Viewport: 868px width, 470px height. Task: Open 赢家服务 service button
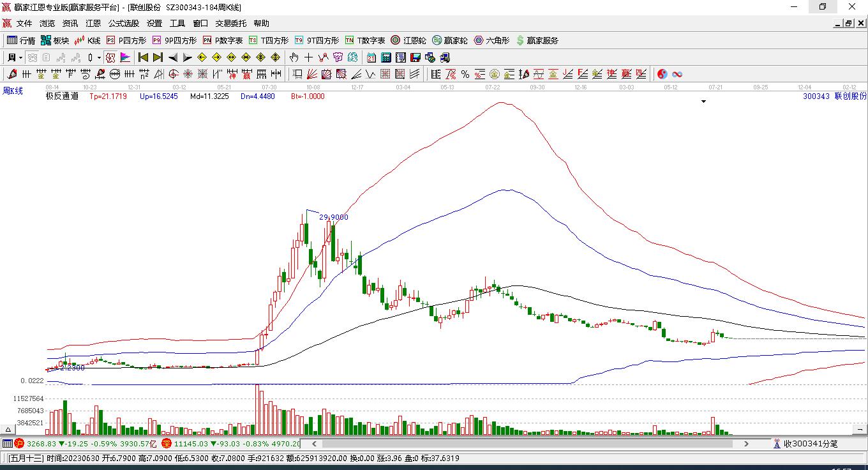tap(537, 40)
